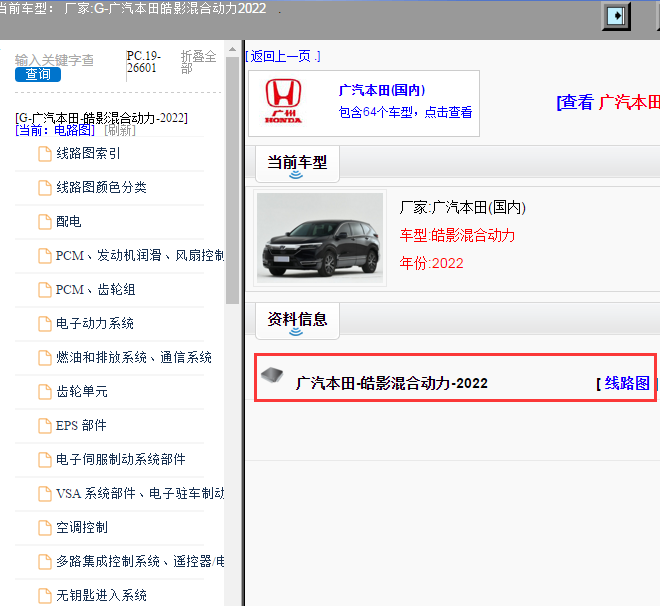The image size is (660, 606).
Task: Click the blue 查询 button
Action: tap(38, 74)
